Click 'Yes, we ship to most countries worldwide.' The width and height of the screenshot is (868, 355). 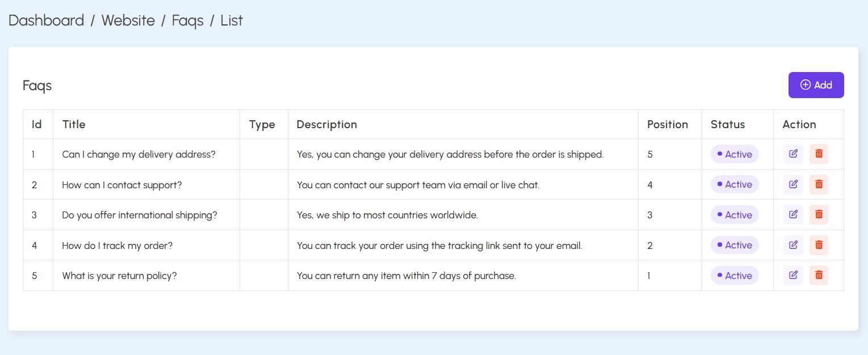pos(387,215)
